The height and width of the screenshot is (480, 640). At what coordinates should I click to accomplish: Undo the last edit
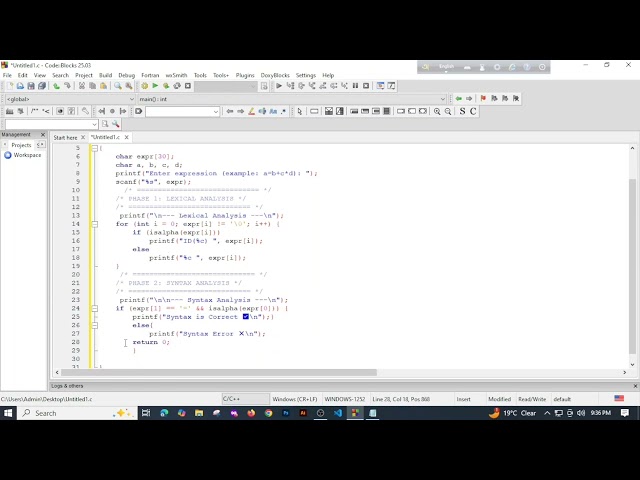pos(56,86)
